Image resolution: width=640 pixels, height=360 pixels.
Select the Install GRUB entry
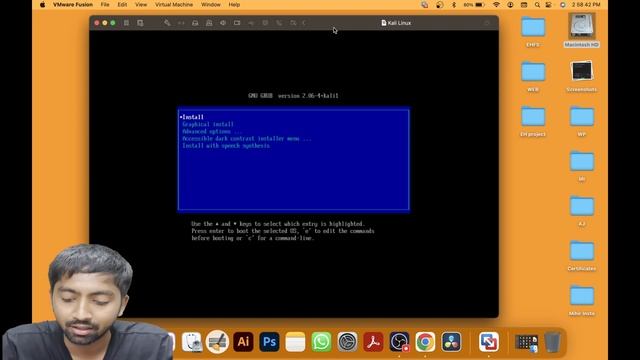pyautogui.click(x=293, y=117)
